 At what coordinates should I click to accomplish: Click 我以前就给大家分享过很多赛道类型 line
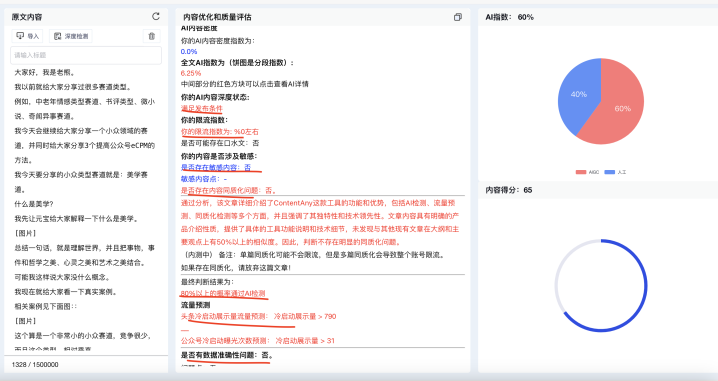pos(73,87)
